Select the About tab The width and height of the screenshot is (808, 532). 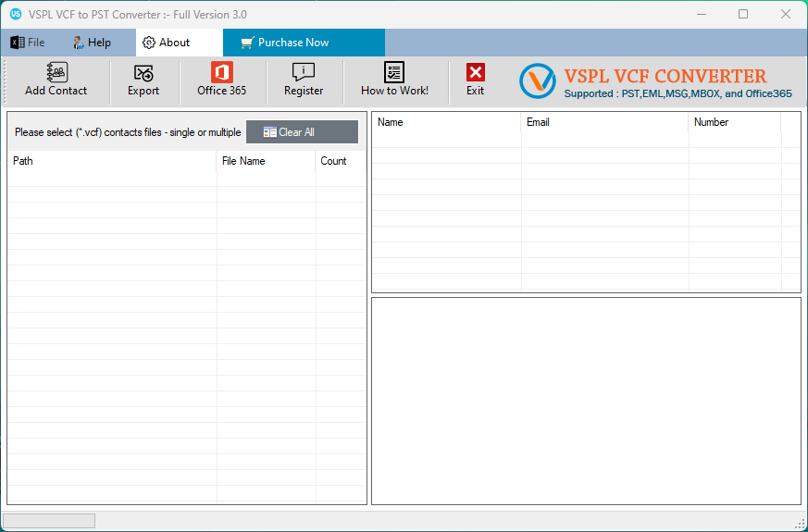tap(180, 43)
